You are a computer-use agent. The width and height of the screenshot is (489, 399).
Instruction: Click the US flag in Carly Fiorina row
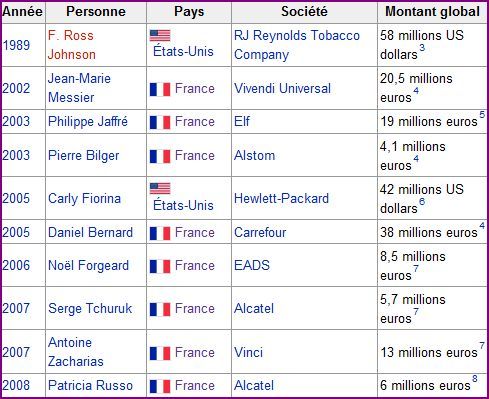[x=160, y=188]
